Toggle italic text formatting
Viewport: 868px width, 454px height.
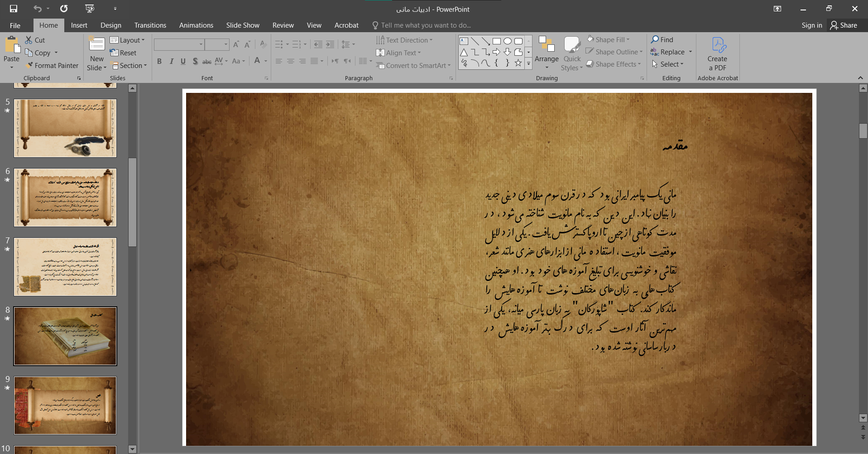[171, 61]
